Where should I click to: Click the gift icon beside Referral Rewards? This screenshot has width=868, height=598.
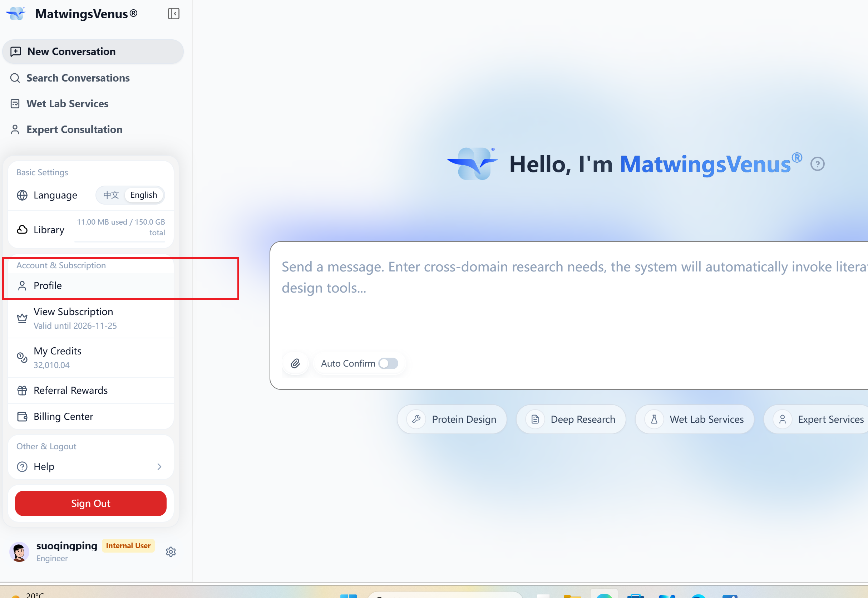point(22,391)
